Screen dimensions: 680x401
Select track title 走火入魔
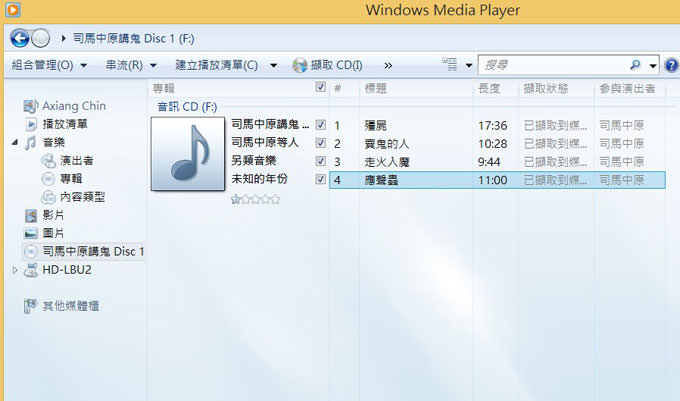tap(387, 162)
